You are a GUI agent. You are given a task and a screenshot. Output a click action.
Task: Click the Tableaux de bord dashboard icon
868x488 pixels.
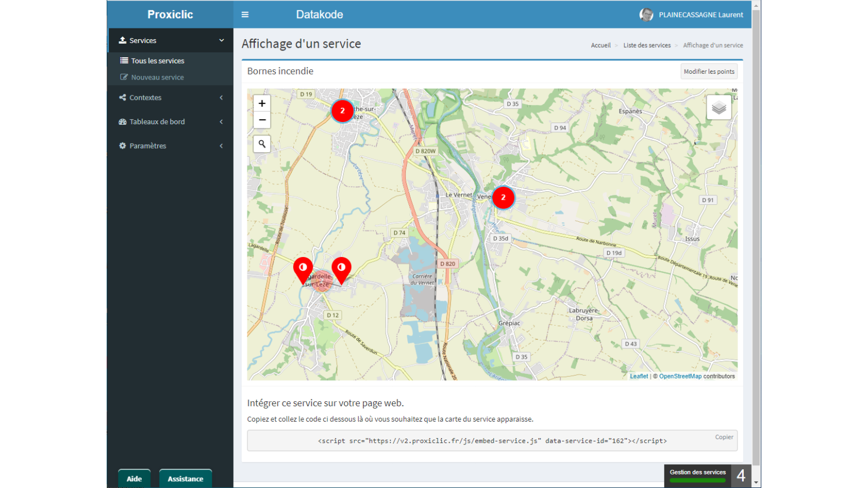(123, 121)
